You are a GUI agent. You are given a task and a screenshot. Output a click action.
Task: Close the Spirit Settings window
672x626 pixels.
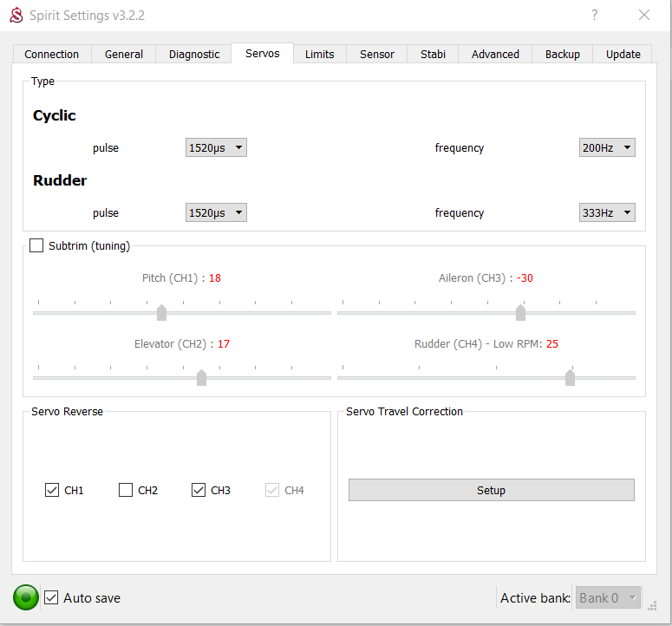[x=643, y=15]
